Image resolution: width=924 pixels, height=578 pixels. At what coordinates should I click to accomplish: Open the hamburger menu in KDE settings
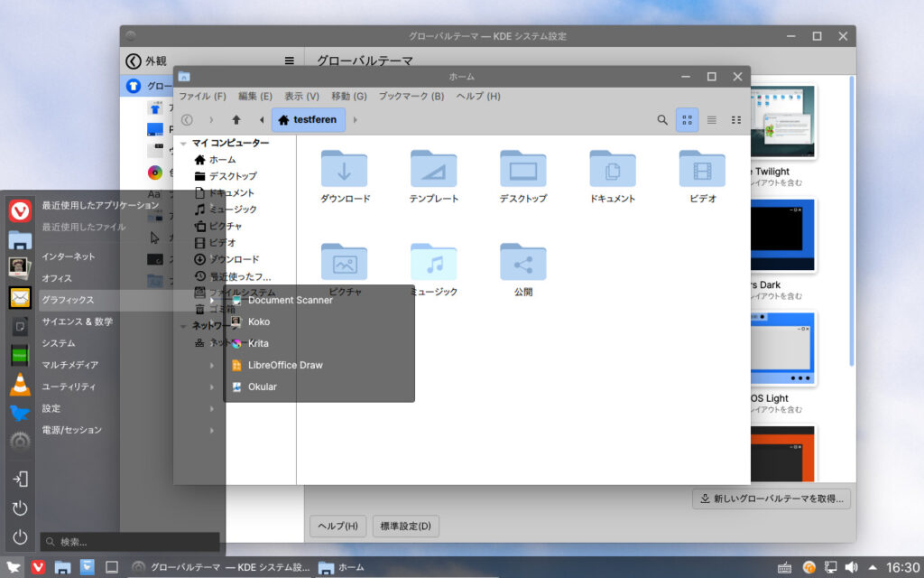point(290,61)
